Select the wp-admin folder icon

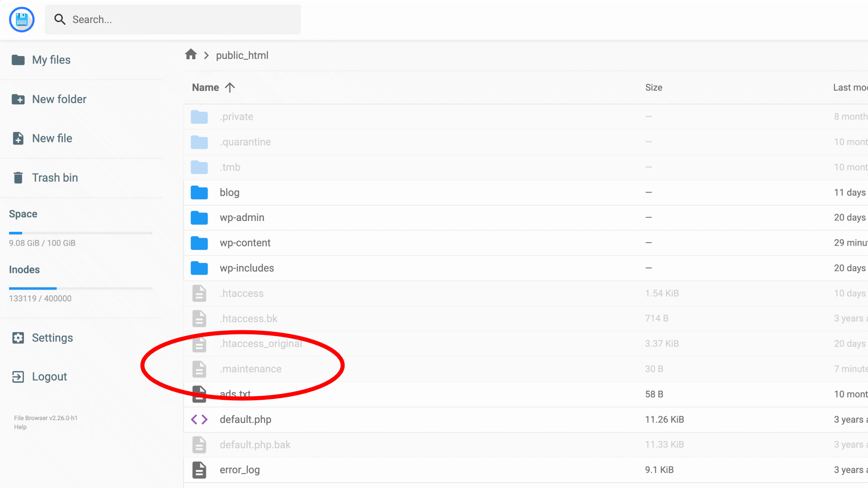click(x=199, y=217)
